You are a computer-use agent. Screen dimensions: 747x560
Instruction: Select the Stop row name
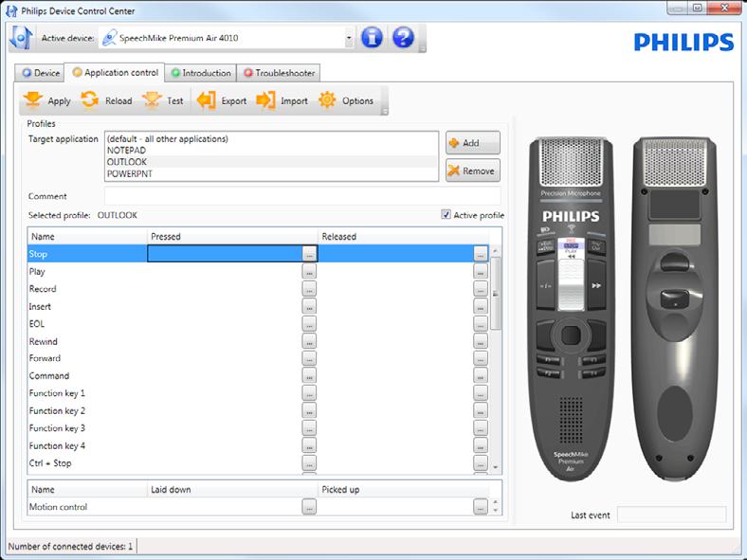tap(38, 254)
